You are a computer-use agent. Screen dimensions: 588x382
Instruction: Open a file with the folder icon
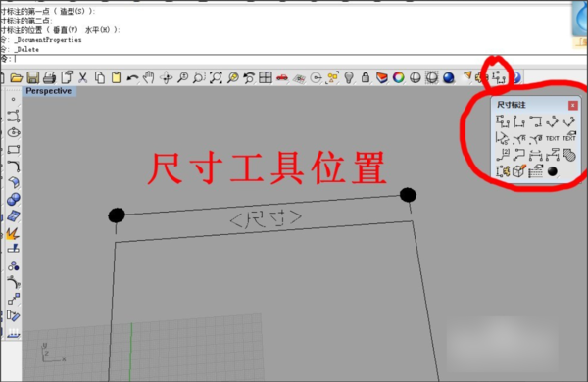tap(17, 78)
